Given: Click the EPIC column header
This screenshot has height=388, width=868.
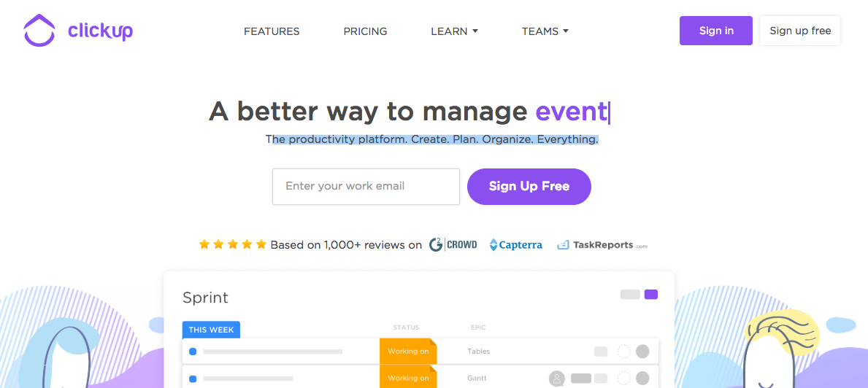Looking at the screenshot, I should tap(478, 327).
